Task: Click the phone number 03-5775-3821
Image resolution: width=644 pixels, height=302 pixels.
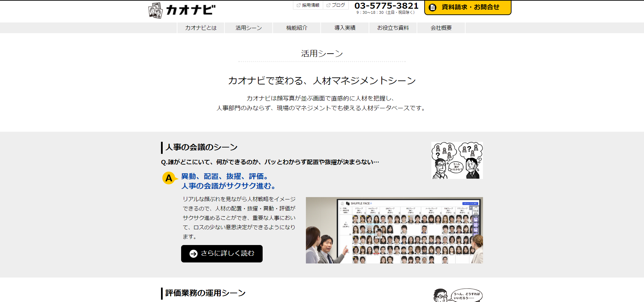Action: point(386,5)
